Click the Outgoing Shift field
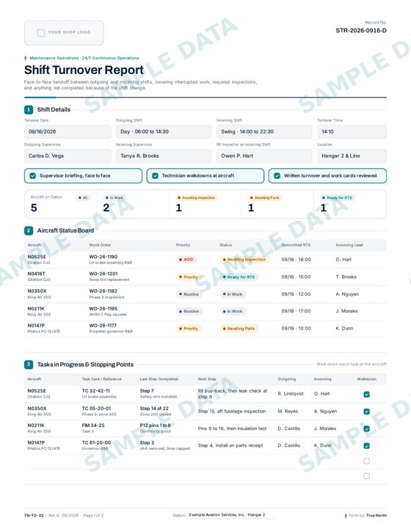Screen dimensions: 411x532 coord(164,131)
